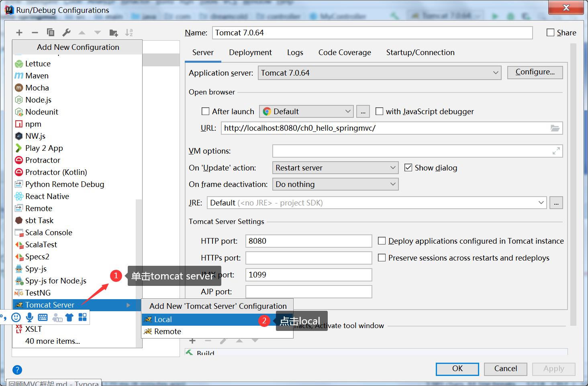The height and width of the screenshot is (386, 588).
Task: Switch to the Startup/Connection tab
Action: click(421, 52)
